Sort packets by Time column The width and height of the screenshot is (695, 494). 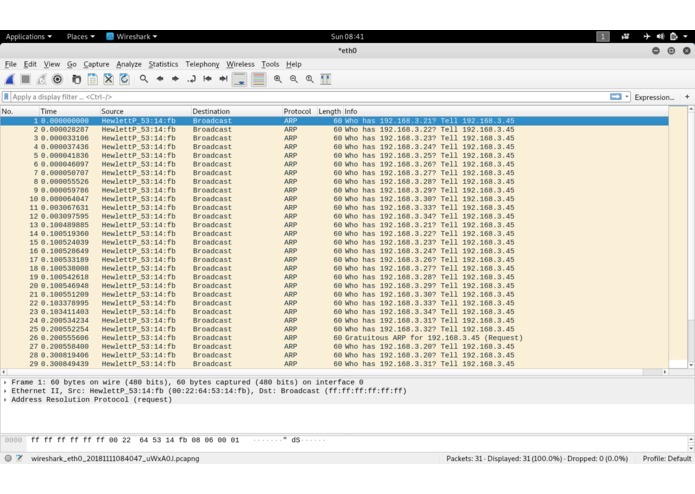point(69,111)
